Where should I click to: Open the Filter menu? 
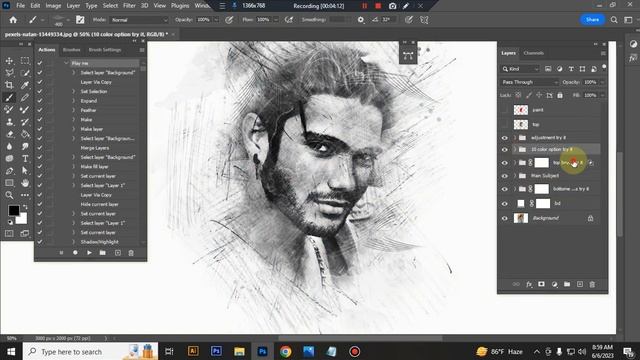129,6
